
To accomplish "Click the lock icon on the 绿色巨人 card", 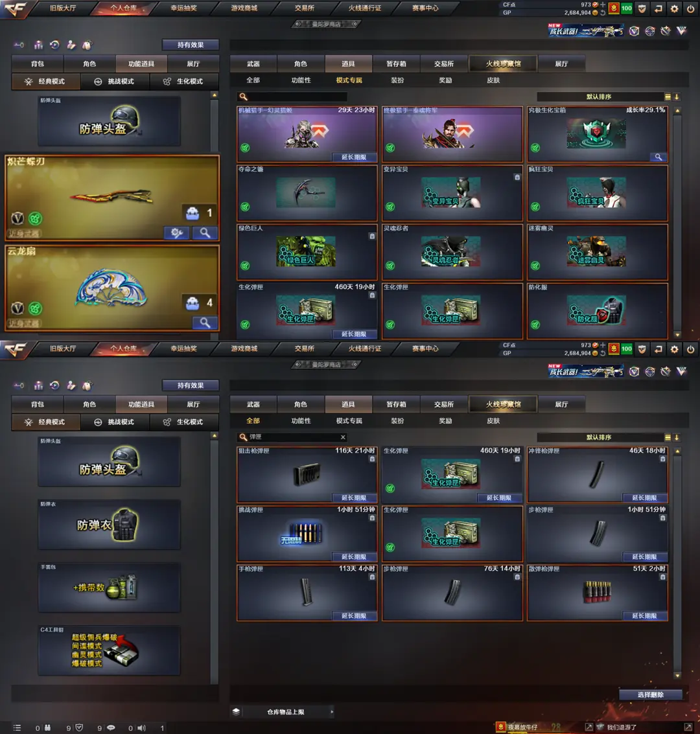I will (x=372, y=236).
